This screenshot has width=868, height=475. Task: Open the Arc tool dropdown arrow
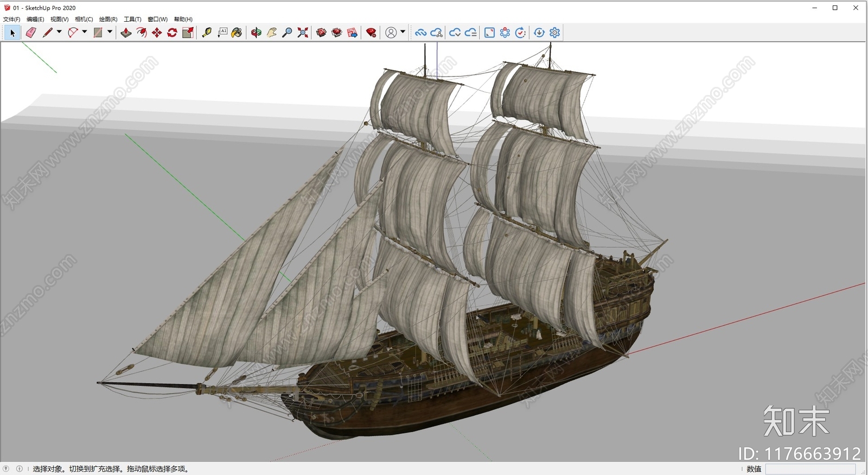(x=85, y=32)
